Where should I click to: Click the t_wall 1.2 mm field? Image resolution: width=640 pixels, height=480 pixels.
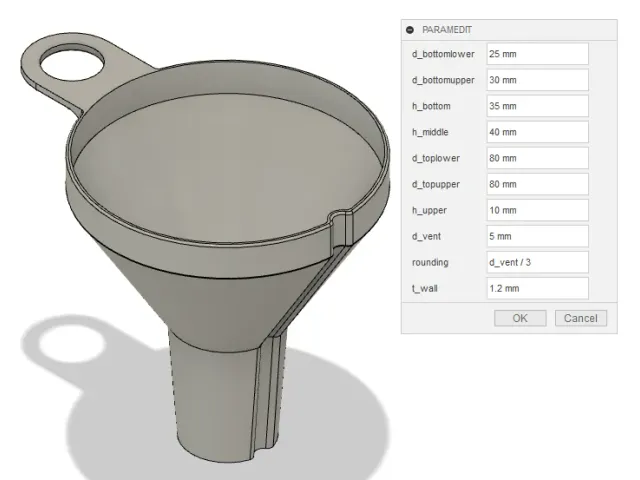coord(537,289)
